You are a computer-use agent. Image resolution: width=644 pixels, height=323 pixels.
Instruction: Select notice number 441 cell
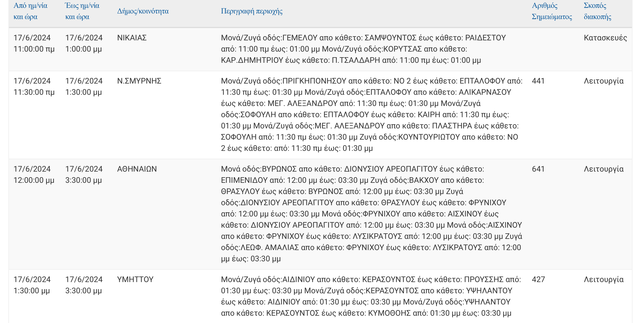538,81
